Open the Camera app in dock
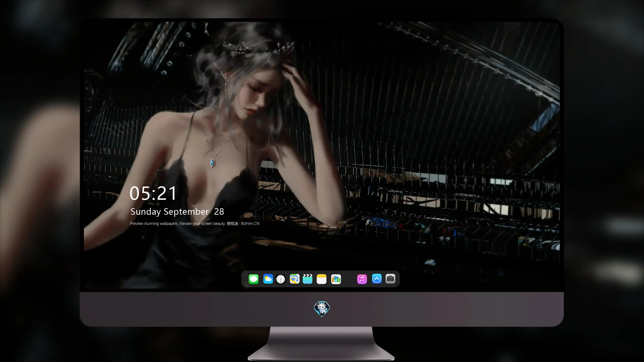 pos(390,279)
